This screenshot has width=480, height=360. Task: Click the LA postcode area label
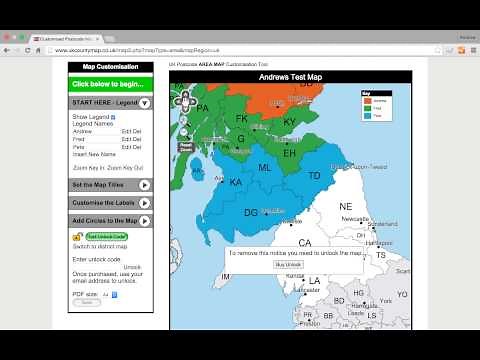pyautogui.click(x=314, y=281)
